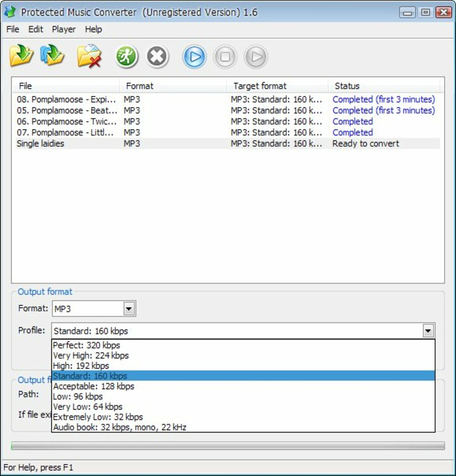Sort by the File column header
Screen dimensions: 456x476
[66, 86]
